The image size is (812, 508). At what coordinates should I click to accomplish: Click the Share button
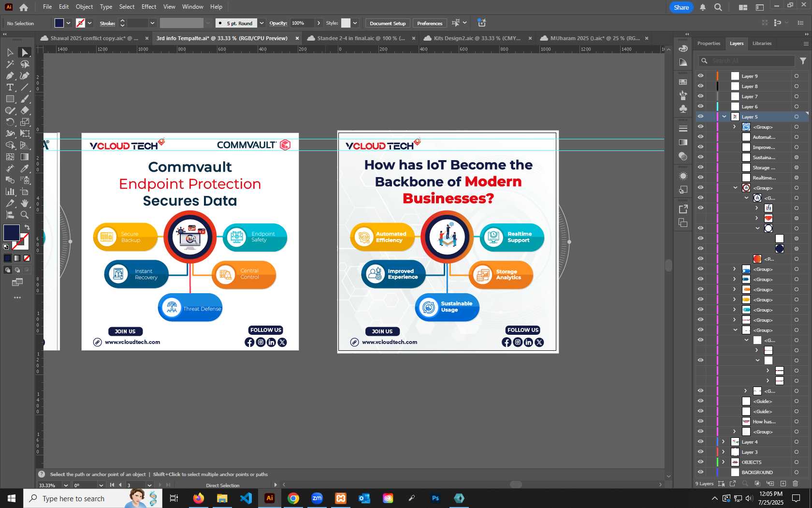(681, 7)
